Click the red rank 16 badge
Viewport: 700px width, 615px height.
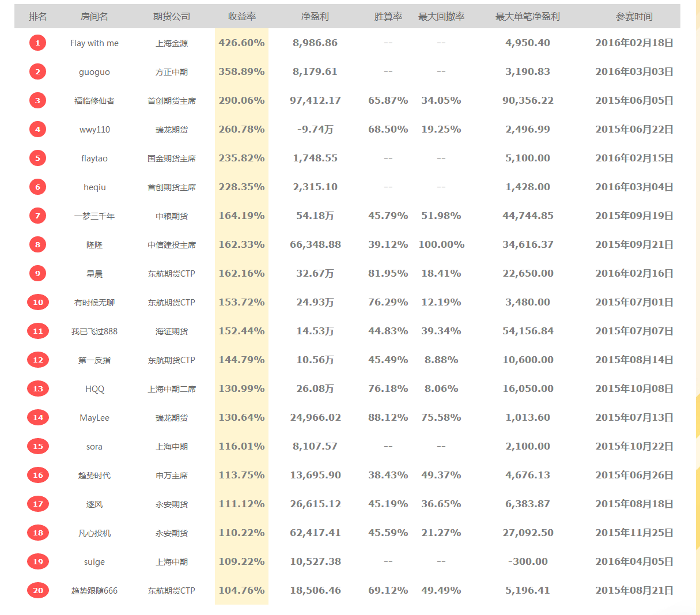[38, 475]
